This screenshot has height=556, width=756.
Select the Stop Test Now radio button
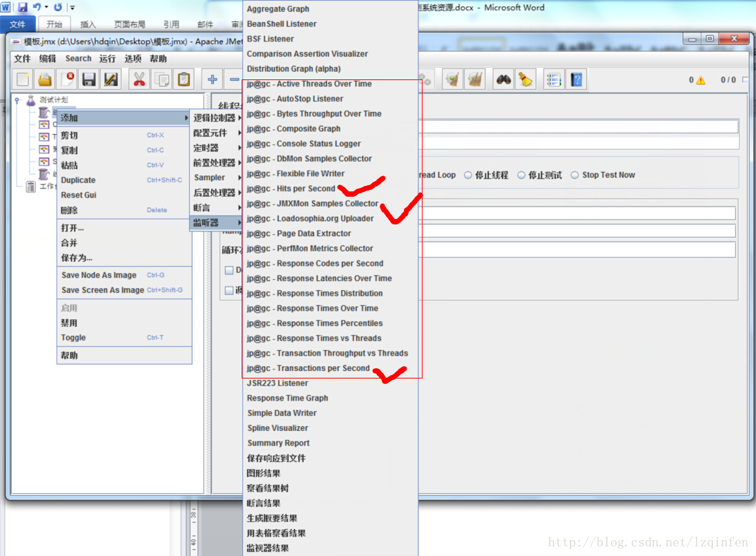[574, 175]
